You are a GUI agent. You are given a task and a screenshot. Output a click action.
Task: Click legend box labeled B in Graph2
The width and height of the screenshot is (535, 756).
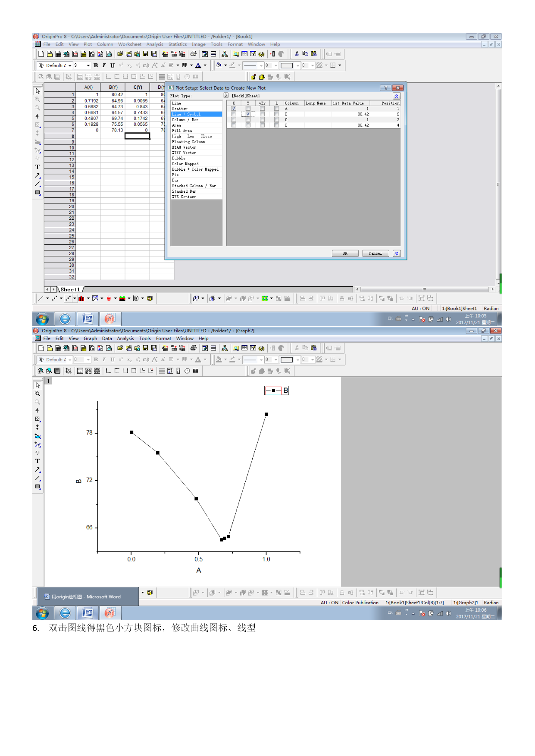pos(276,390)
